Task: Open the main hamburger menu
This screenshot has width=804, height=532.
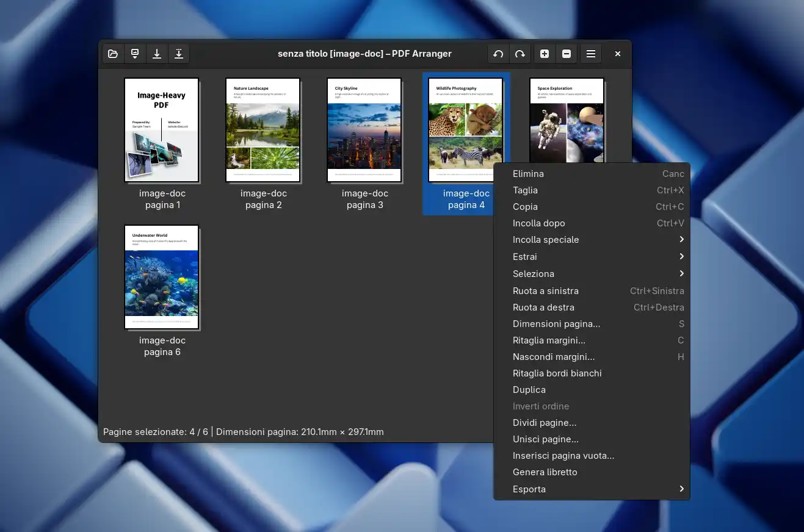Action: point(590,54)
